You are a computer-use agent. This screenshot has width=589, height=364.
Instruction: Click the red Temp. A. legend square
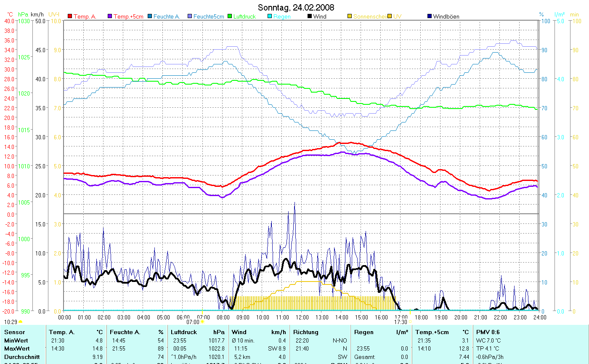[70, 16]
